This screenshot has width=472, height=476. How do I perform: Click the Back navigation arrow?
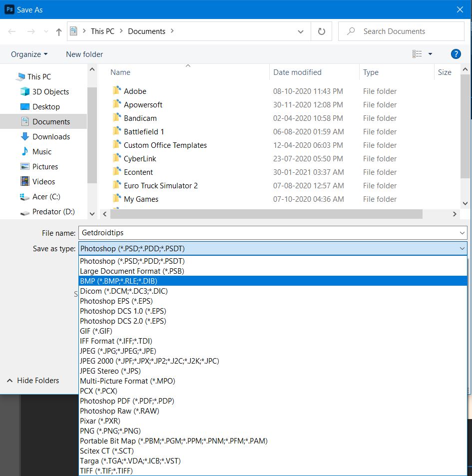12,31
